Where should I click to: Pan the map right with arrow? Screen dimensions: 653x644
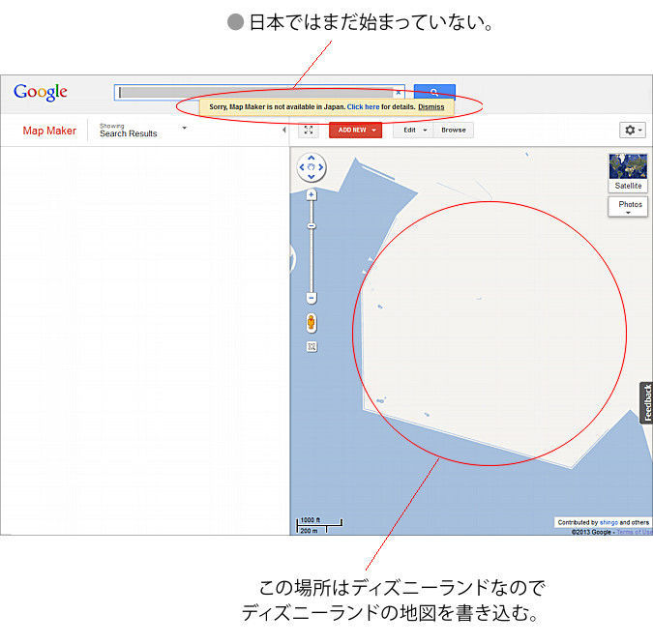click(x=320, y=167)
